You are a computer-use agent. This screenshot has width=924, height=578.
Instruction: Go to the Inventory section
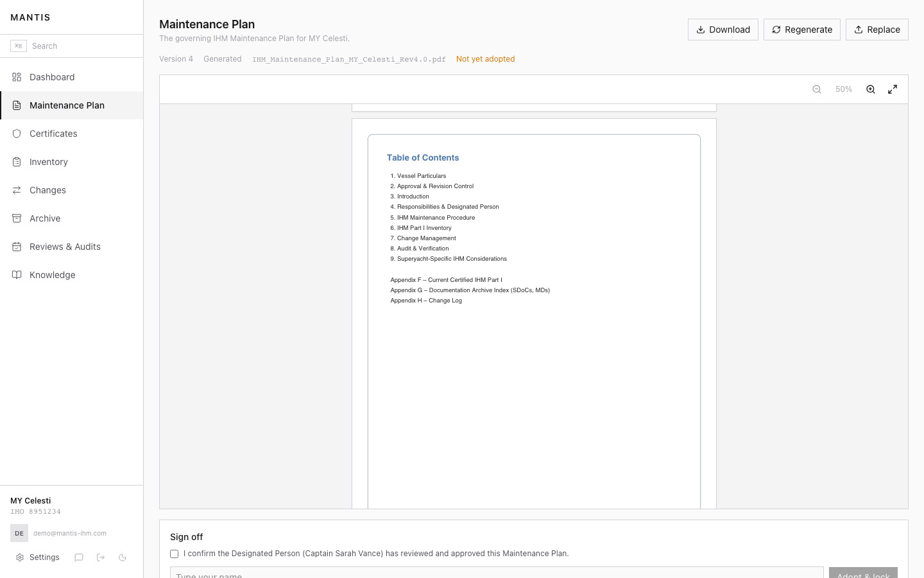pyautogui.click(x=72, y=162)
